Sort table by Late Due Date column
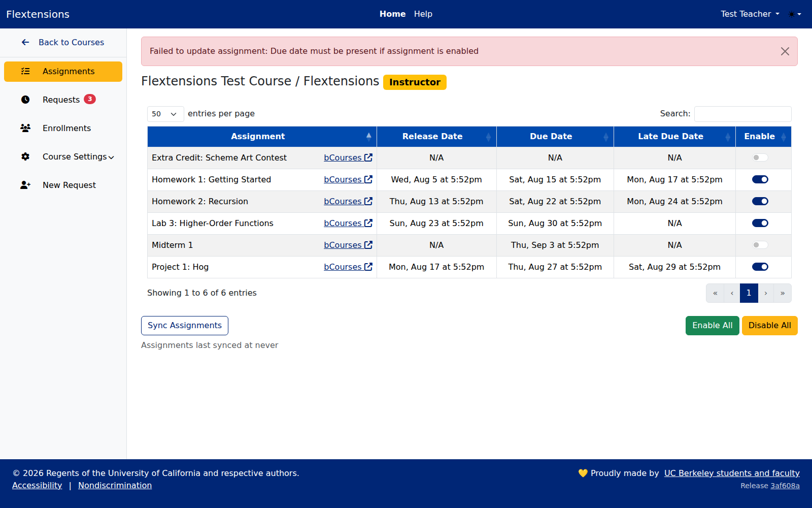812x508 pixels. (x=674, y=137)
